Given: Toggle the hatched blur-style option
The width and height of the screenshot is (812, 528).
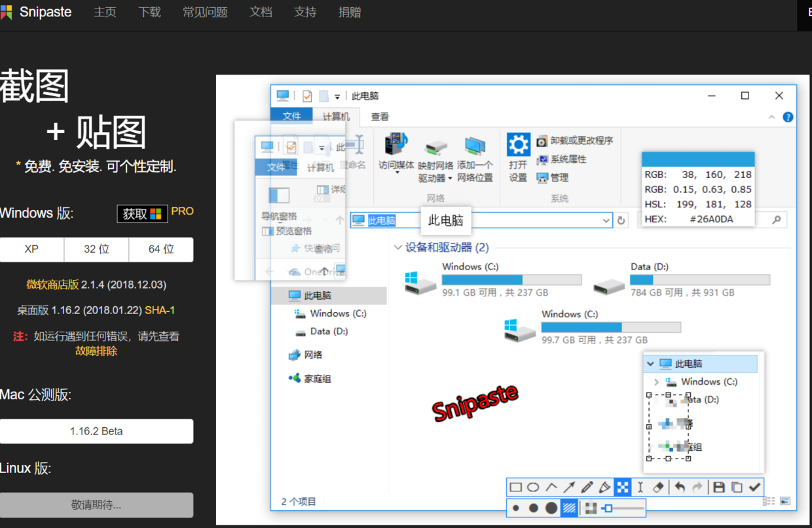Looking at the screenshot, I should (x=570, y=508).
